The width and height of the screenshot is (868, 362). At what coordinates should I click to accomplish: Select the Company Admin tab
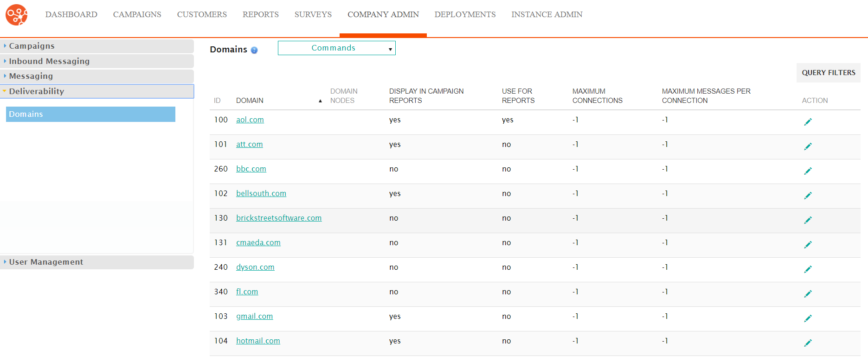coord(383,14)
